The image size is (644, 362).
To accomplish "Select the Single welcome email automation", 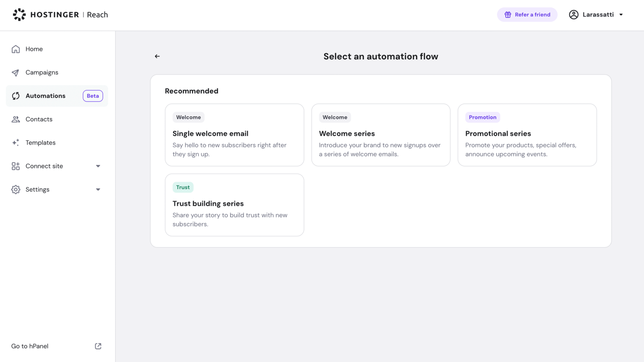I will click(x=234, y=135).
